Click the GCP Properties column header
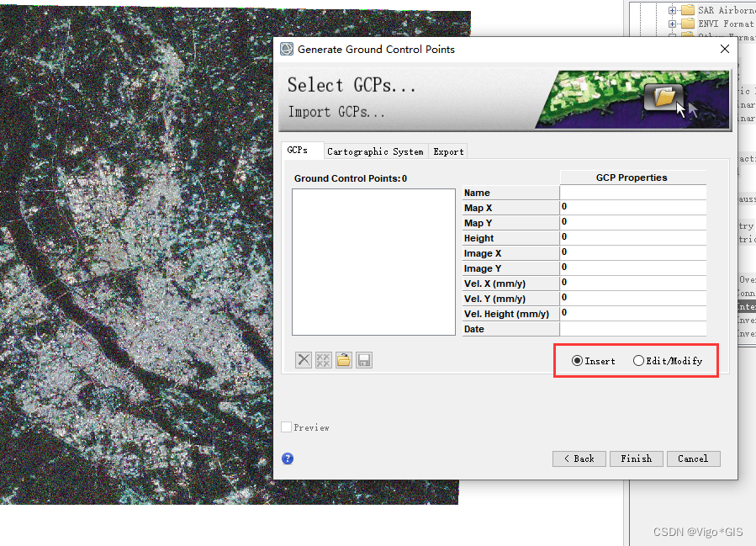Screen dimensions: 756x546 click(x=632, y=178)
